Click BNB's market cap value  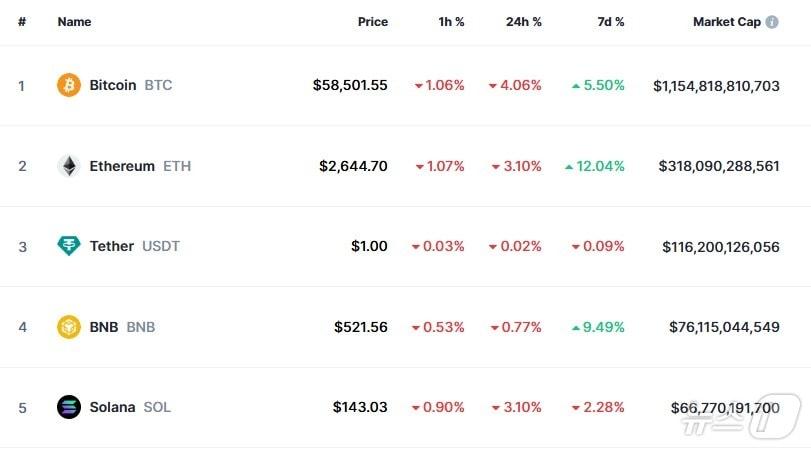point(724,327)
